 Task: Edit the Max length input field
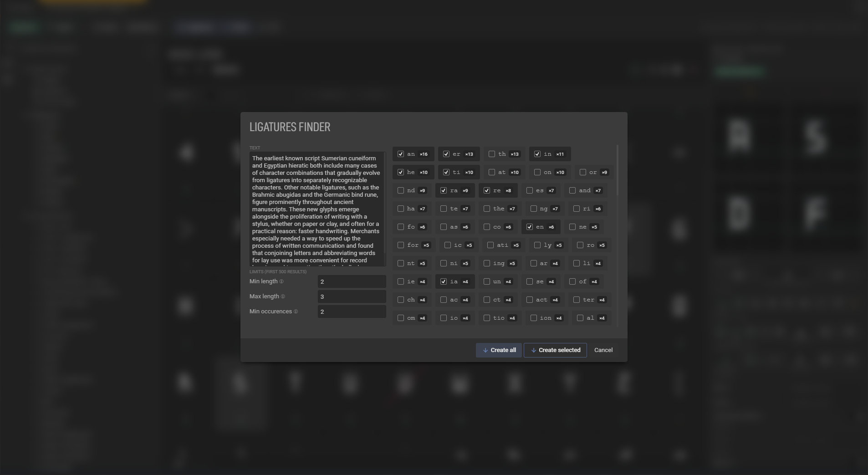click(352, 296)
